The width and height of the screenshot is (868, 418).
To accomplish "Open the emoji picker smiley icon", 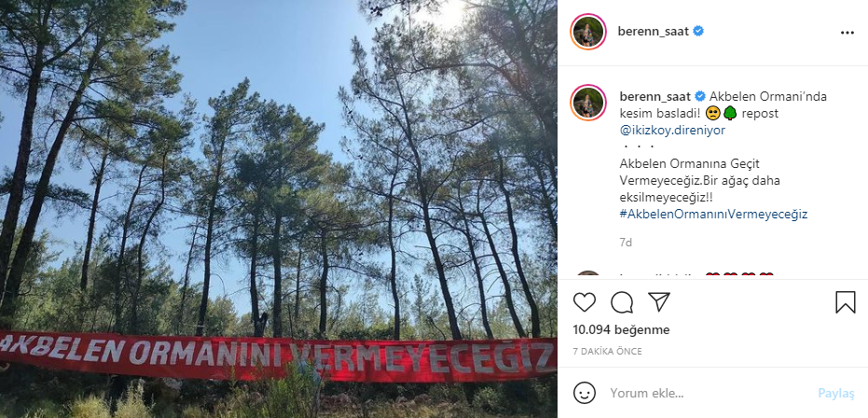I will (x=584, y=393).
